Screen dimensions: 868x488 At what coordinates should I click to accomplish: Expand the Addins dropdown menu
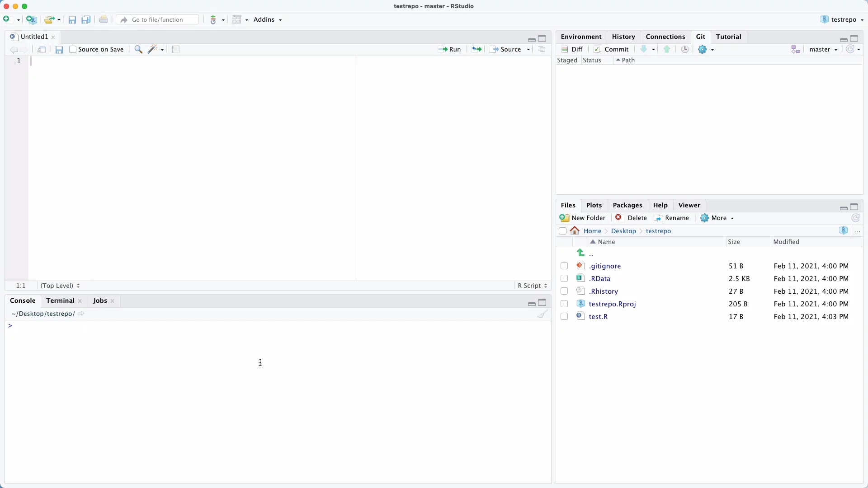[268, 20]
